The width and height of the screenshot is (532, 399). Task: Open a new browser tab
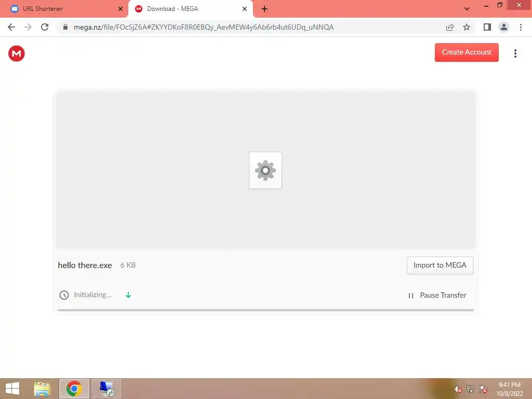(x=264, y=9)
